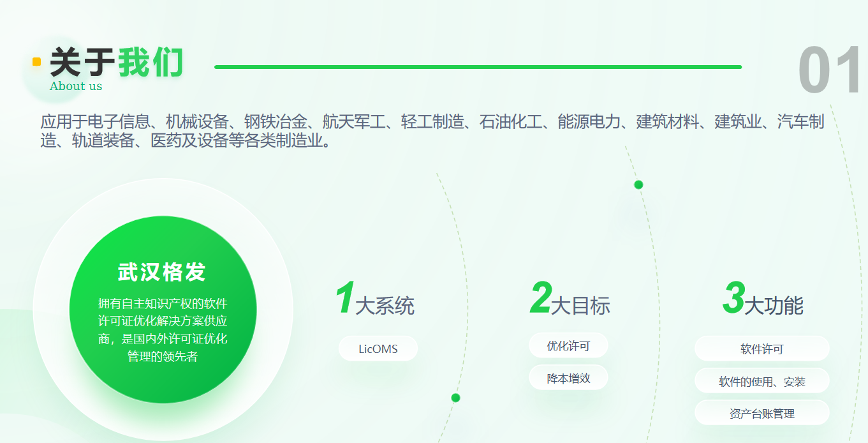Click the 关于我们 heading
Screen dimensions: 868x443
(x=117, y=62)
